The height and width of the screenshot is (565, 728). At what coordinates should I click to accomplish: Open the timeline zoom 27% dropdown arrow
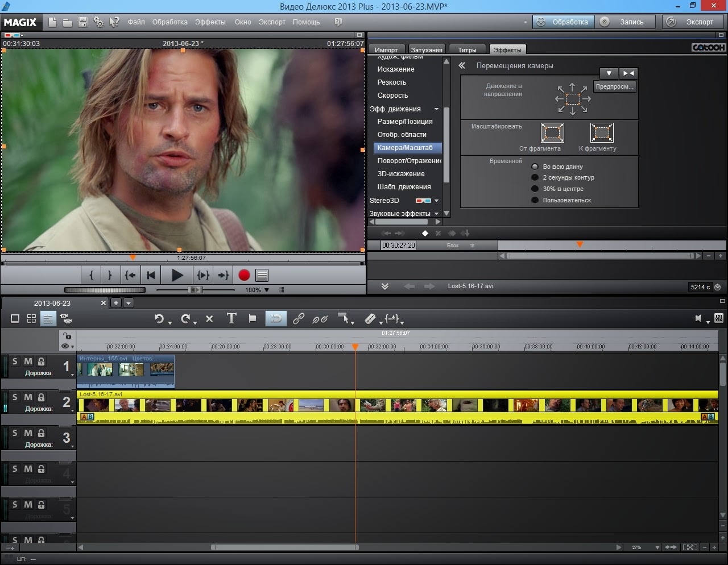[657, 547]
